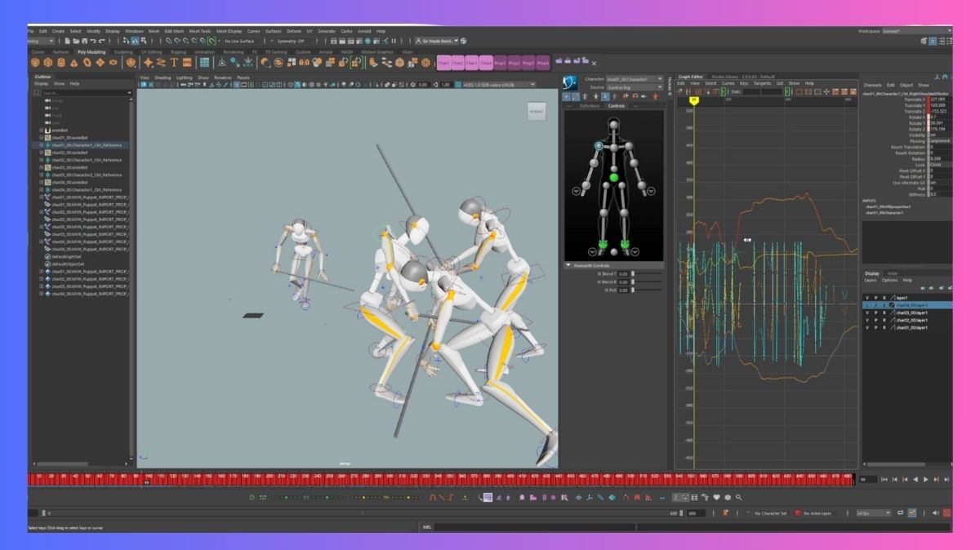
Task: Open the Tangents menu in Graph Editor
Action: pyautogui.click(x=762, y=83)
